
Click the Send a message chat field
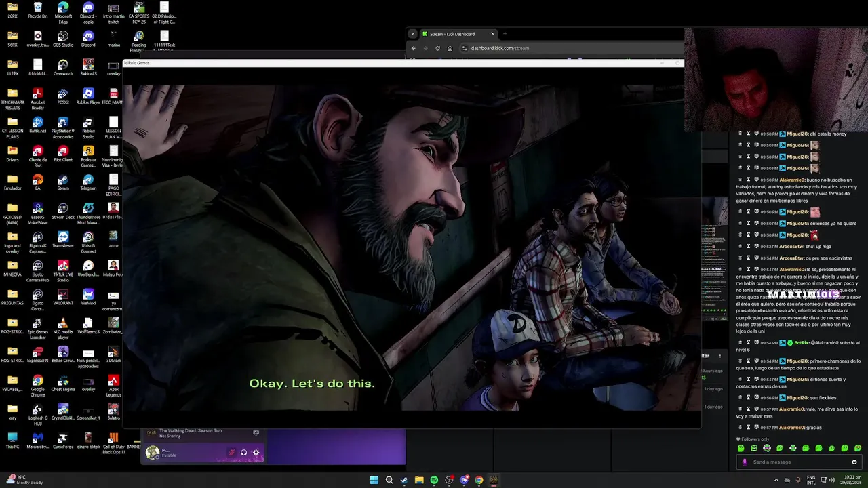tap(800, 462)
